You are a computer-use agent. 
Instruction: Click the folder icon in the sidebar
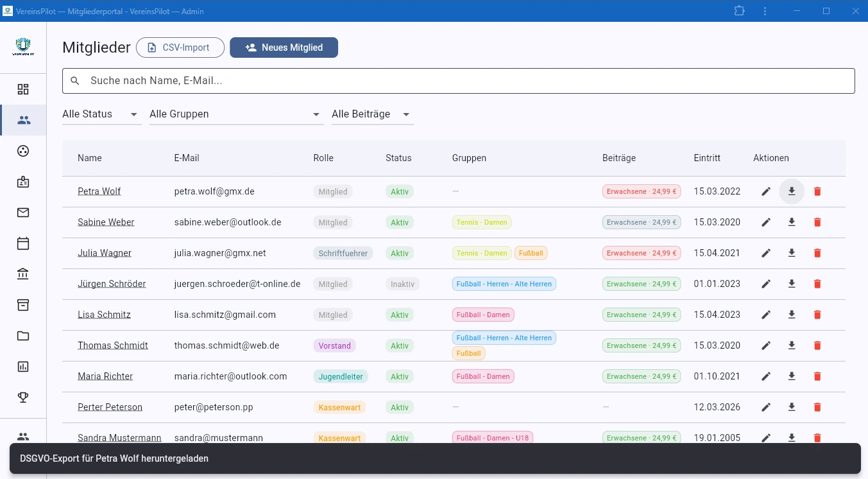23,336
